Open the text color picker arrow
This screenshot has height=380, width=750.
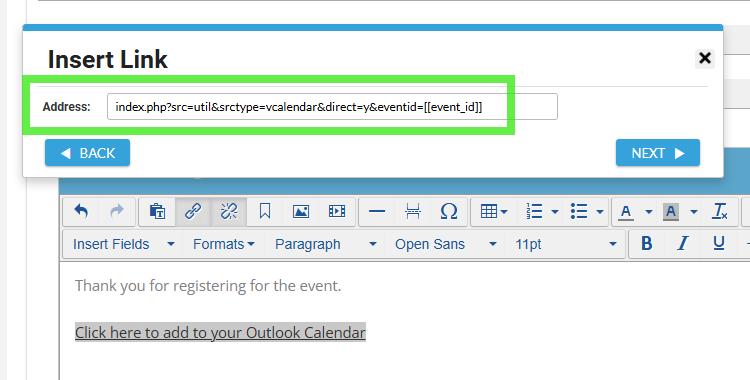pyautogui.click(x=649, y=212)
